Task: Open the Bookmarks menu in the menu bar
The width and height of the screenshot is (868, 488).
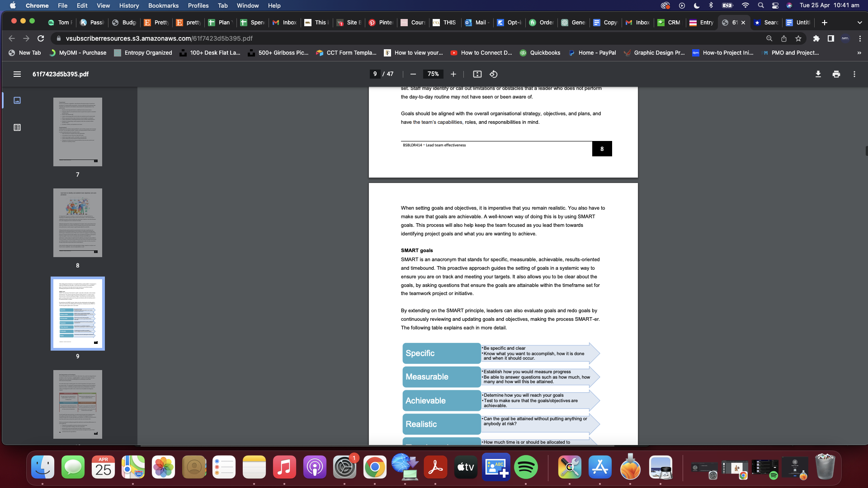Action: click(163, 5)
